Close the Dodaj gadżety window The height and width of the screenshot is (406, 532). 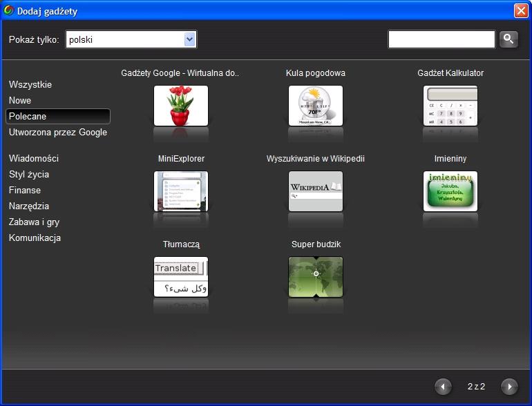[521, 10]
